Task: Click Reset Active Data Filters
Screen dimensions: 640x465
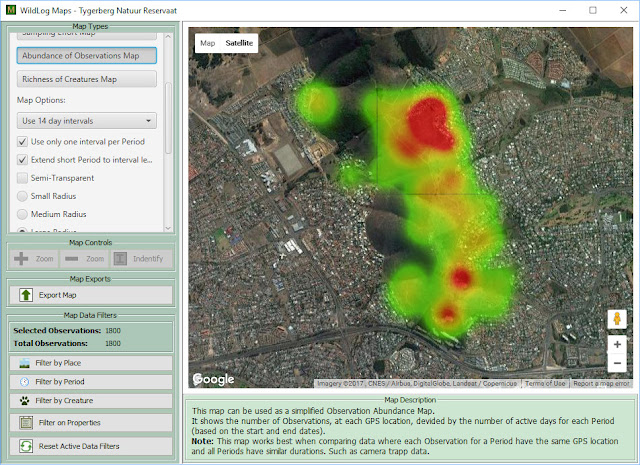Action: [x=91, y=446]
